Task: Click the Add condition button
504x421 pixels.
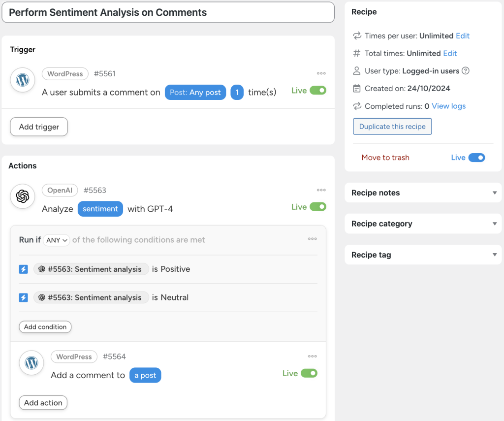Action: coord(45,326)
